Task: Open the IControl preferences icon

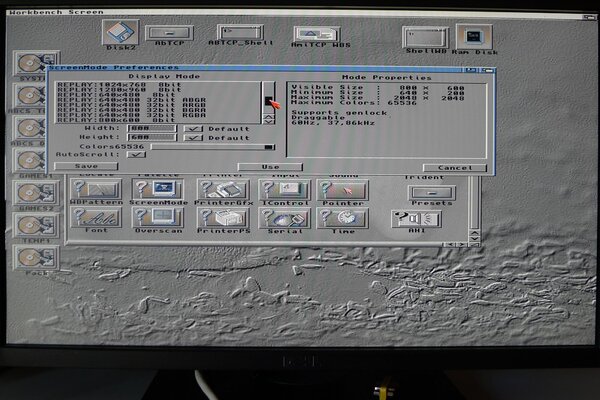Action: [x=283, y=189]
